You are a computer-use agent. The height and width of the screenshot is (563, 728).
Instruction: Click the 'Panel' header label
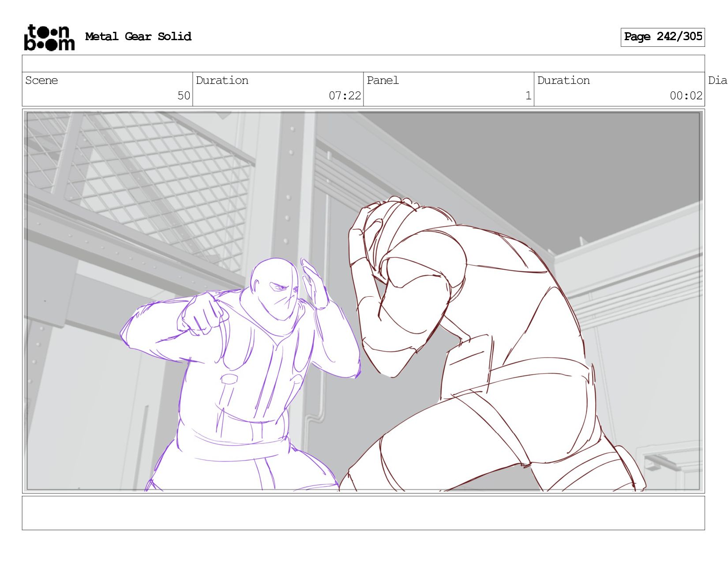[x=383, y=80]
